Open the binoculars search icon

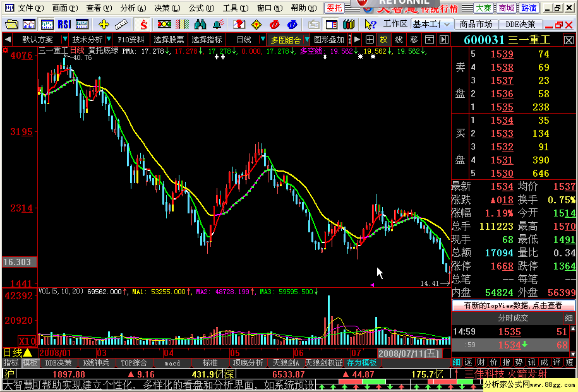(200, 25)
